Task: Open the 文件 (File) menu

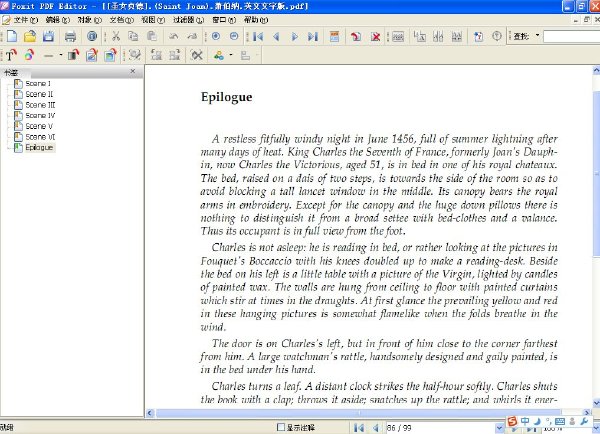Action: [x=25, y=20]
